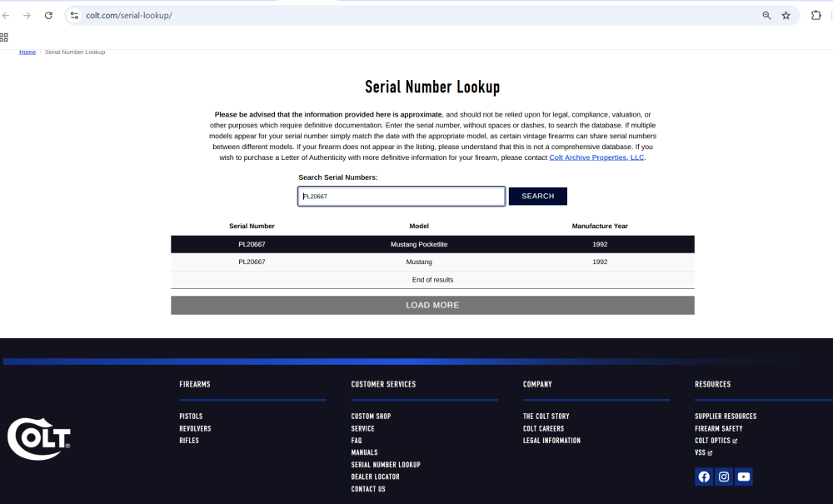Open DEALER LOCATOR footer link

pyautogui.click(x=375, y=477)
